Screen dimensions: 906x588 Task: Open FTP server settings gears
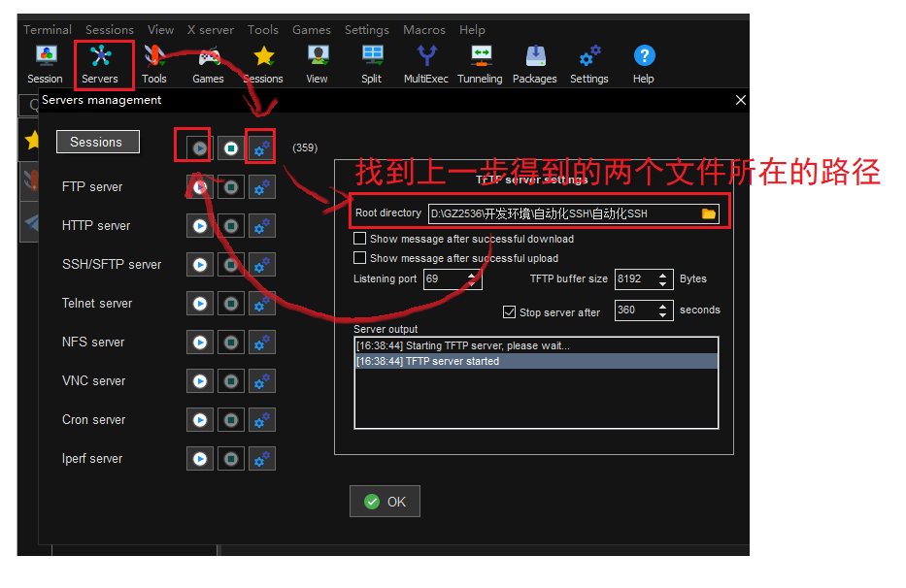(x=262, y=187)
